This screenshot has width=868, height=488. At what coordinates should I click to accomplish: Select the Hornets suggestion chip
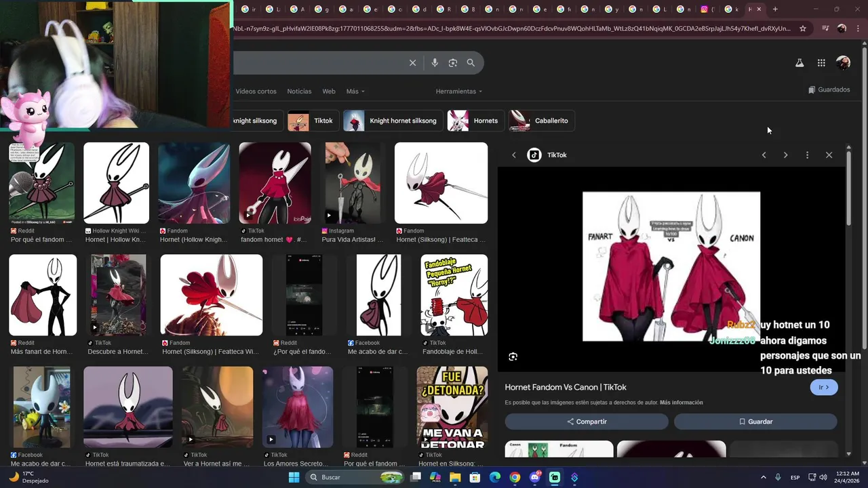click(475, 121)
